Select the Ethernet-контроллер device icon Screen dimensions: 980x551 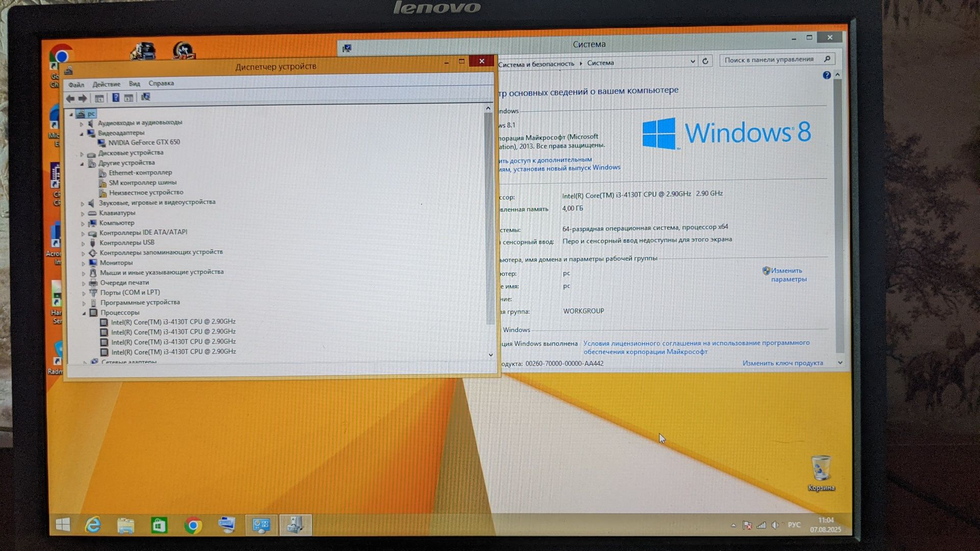(x=103, y=173)
